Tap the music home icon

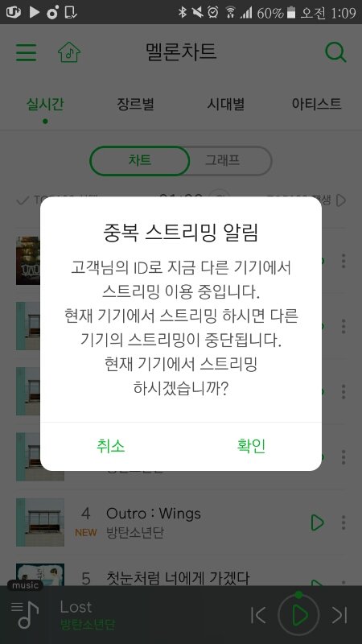coord(69,52)
